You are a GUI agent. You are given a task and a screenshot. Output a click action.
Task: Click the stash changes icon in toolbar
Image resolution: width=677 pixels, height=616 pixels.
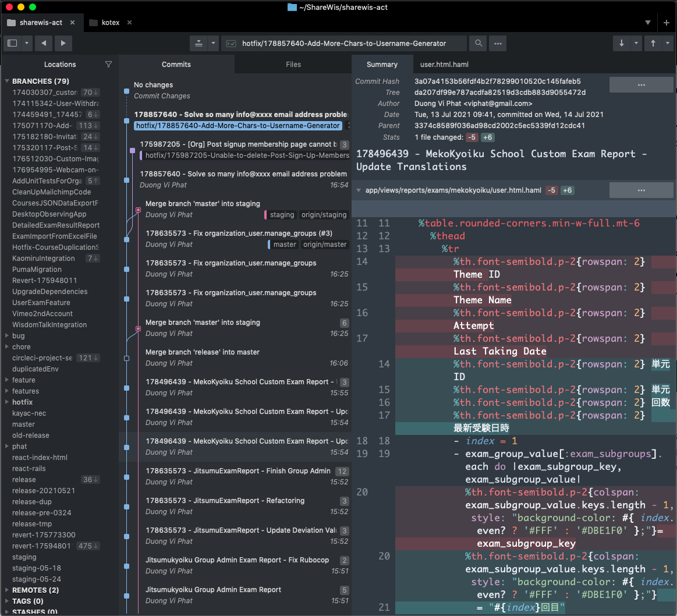[199, 43]
